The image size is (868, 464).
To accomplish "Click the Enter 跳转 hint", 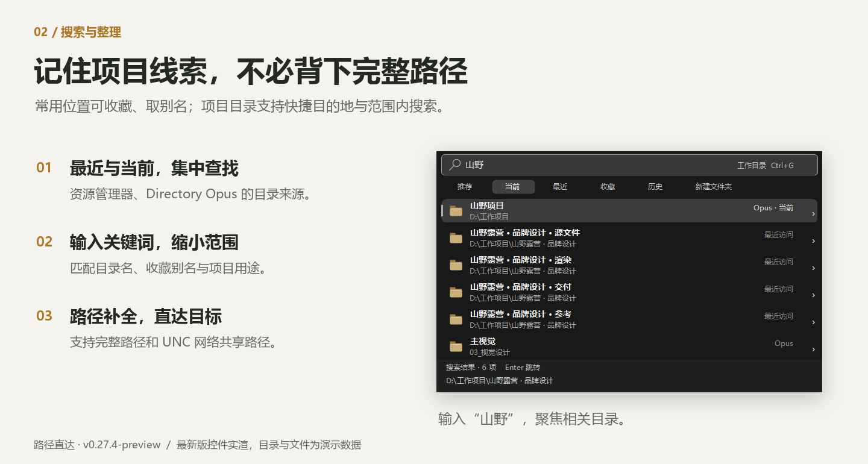I will [523, 368].
